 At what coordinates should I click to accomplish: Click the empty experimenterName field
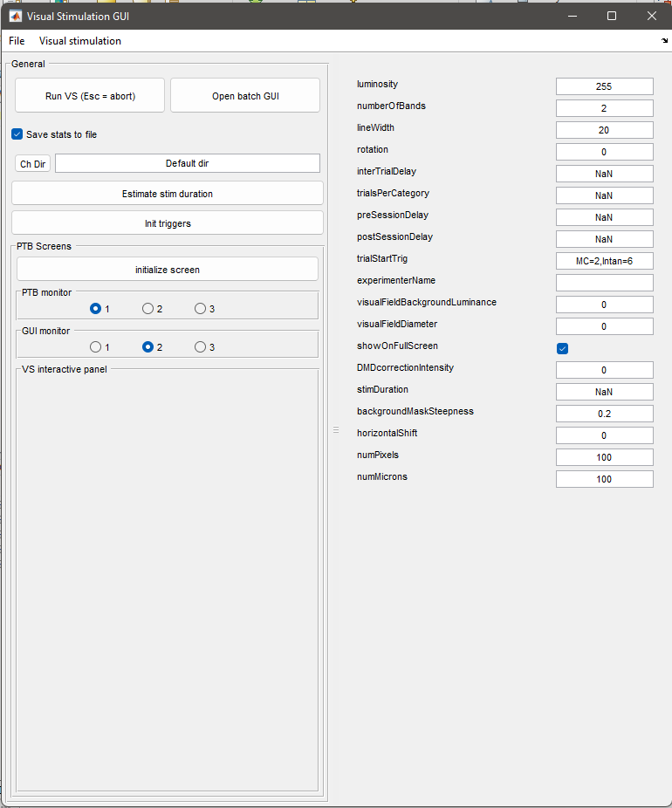pyautogui.click(x=605, y=283)
